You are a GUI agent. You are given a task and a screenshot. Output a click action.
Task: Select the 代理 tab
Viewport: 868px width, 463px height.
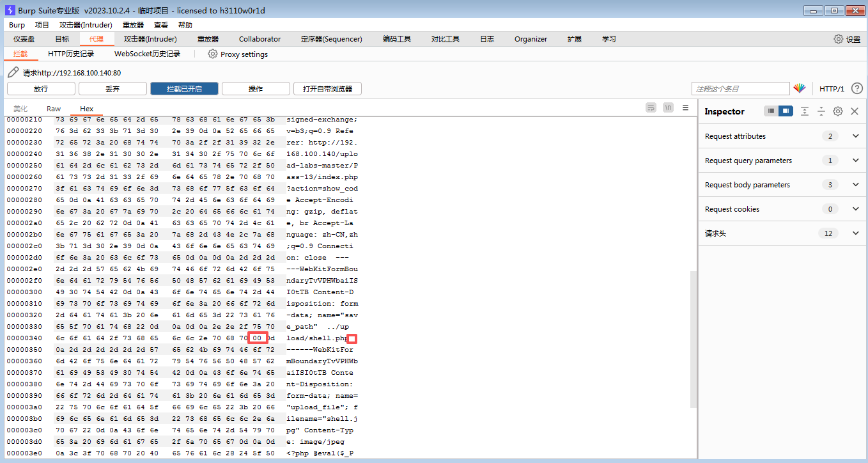97,39
